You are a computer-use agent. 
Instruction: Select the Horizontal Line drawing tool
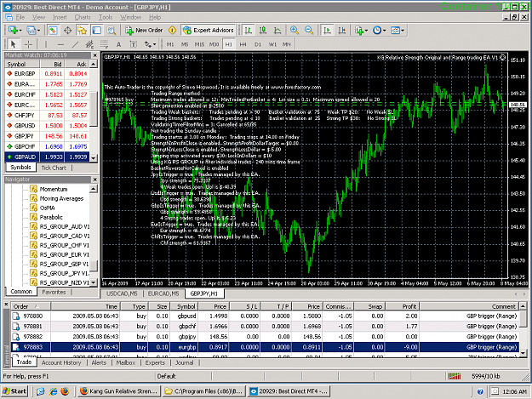click(60, 44)
